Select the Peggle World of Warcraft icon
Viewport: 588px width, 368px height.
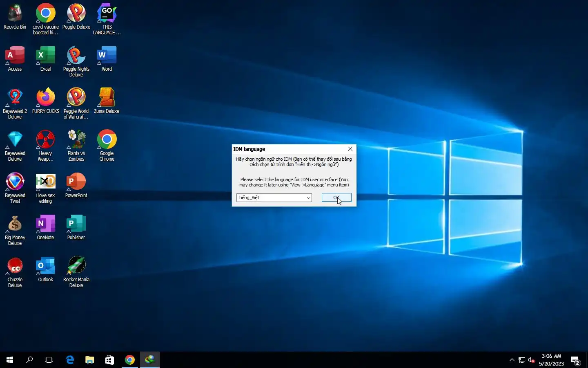click(x=76, y=103)
